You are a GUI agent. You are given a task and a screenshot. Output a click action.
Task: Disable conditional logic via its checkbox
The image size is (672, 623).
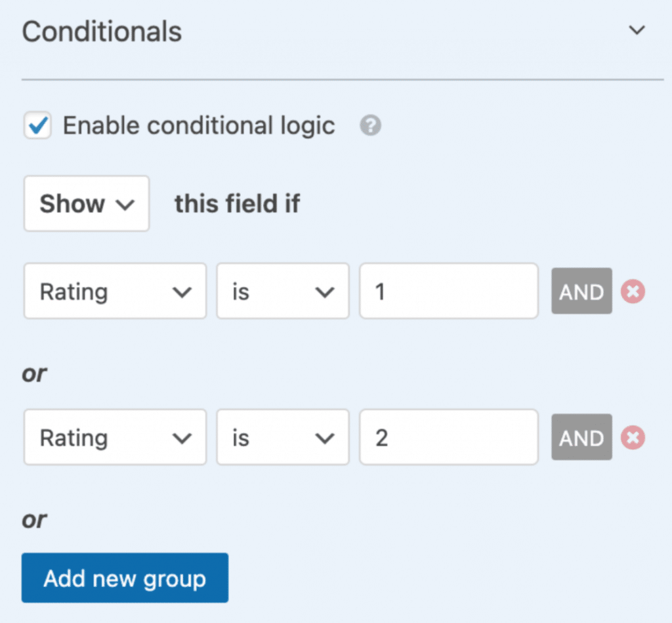point(37,125)
